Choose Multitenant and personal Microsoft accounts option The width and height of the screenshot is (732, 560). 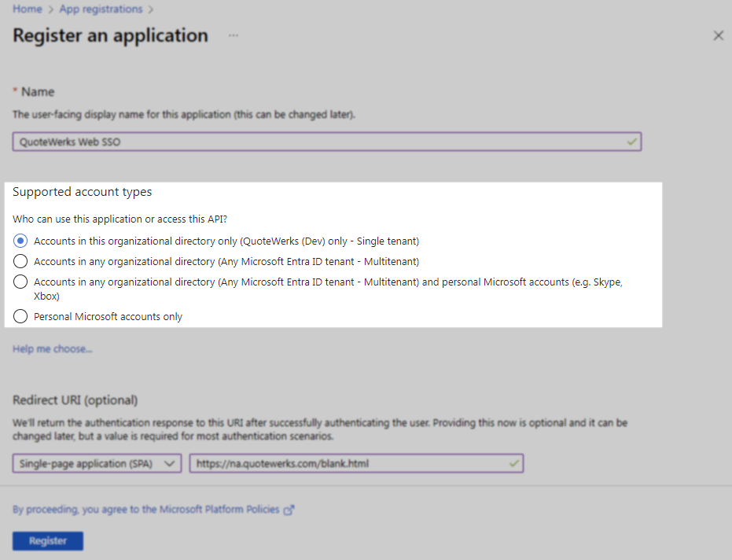click(20, 282)
